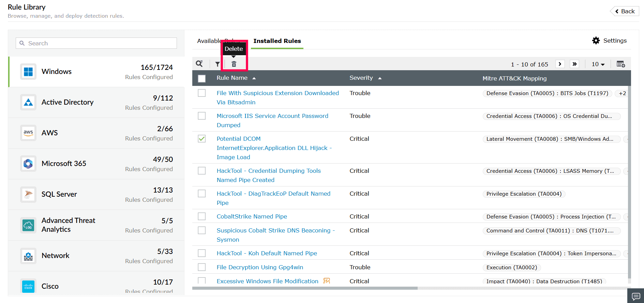Click the Settings gear icon

pyautogui.click(x=596, y=41)
